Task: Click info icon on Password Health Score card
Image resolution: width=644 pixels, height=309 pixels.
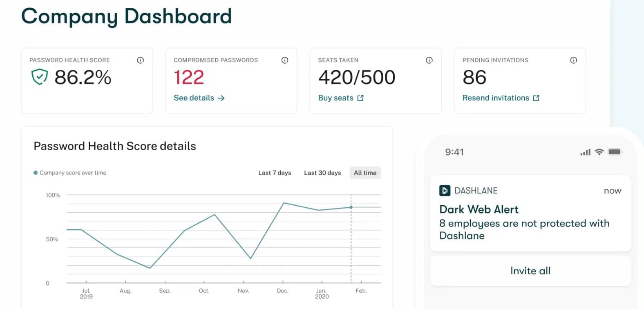Action: [x=141, y=60]
